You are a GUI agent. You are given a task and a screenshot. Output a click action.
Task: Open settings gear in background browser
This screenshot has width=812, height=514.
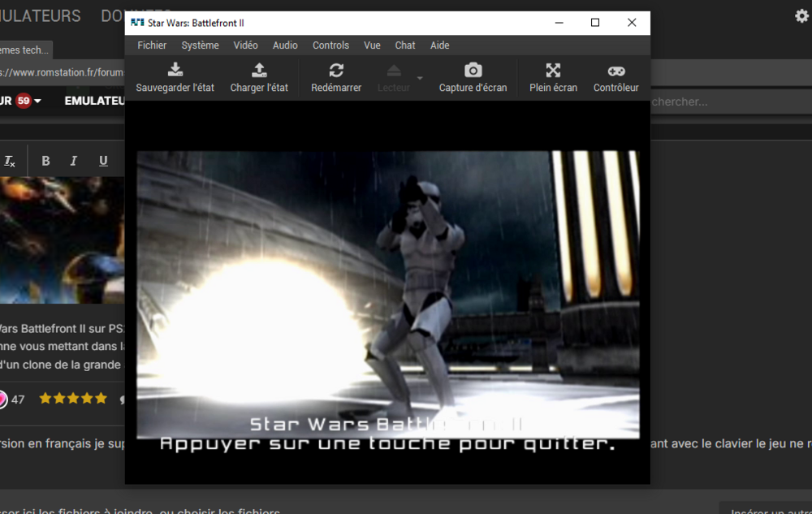point(801,16)
